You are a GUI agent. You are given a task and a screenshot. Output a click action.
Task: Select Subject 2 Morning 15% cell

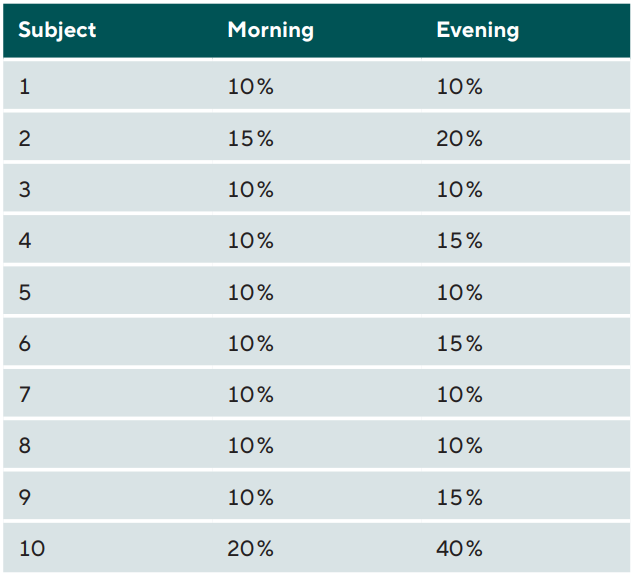click(x=317, y=137)
